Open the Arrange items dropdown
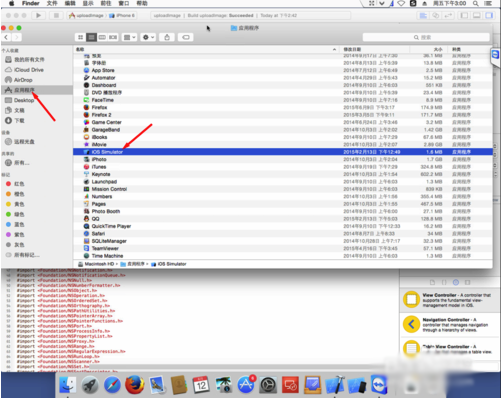Viewport: 501px width, 398px height. (x=129, y=37)
